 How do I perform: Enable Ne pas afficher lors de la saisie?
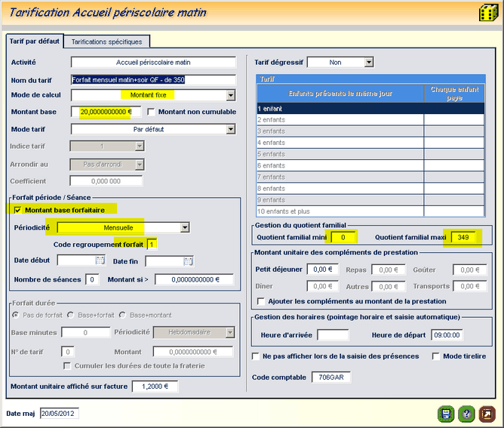pos(256,356)
